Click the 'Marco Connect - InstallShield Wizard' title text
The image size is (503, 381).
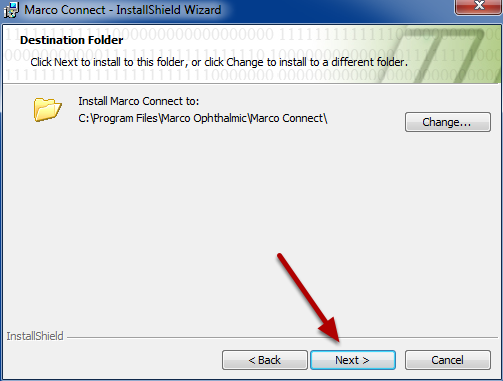point(123,10)
